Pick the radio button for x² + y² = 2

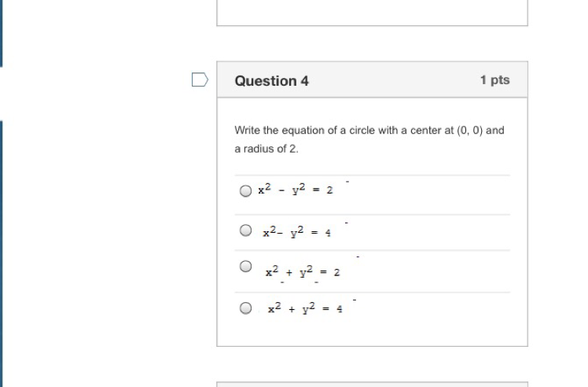pos(246,267)
